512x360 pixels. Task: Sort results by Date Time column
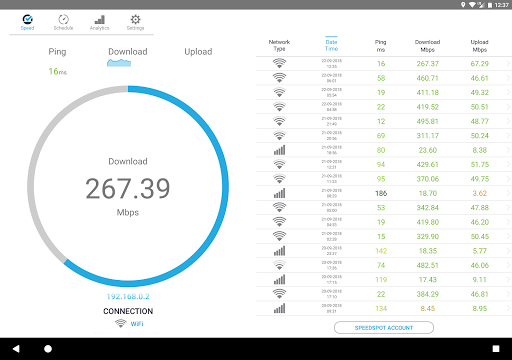coord(331,45)
